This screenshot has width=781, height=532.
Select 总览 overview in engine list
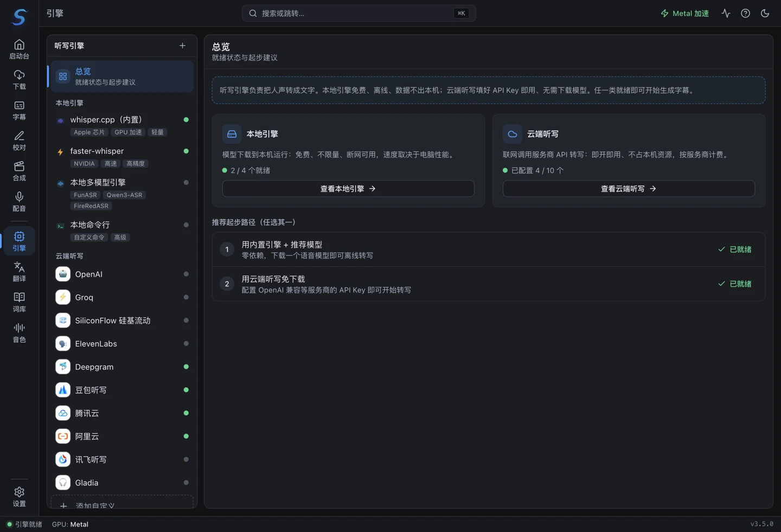[x=121, y=76]
